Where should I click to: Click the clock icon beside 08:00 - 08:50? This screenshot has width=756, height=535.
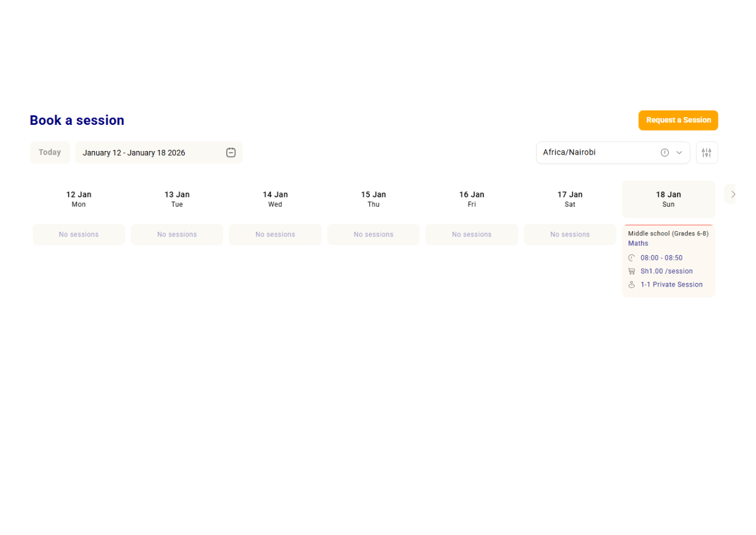click(631, 258)
